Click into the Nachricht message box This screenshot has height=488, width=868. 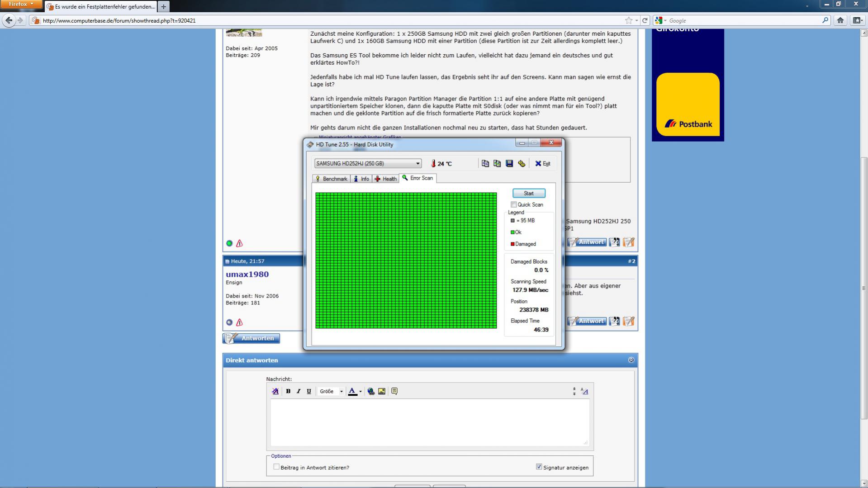point(430,423)
